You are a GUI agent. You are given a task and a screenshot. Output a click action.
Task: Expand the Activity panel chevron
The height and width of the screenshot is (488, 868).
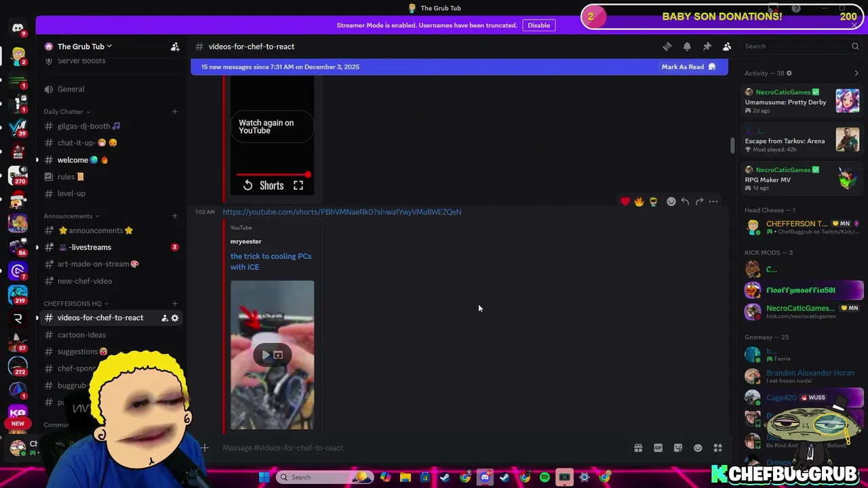[x=856, y=73]
